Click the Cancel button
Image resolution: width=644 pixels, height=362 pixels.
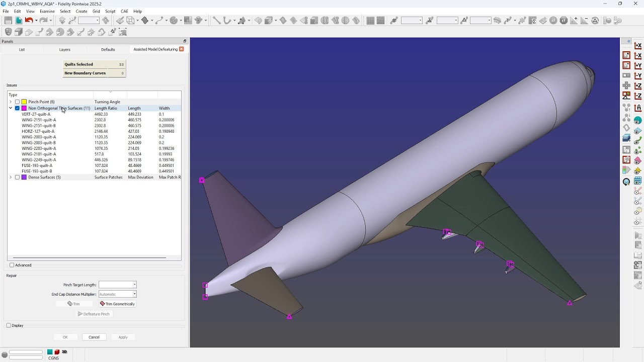(94, 337)
